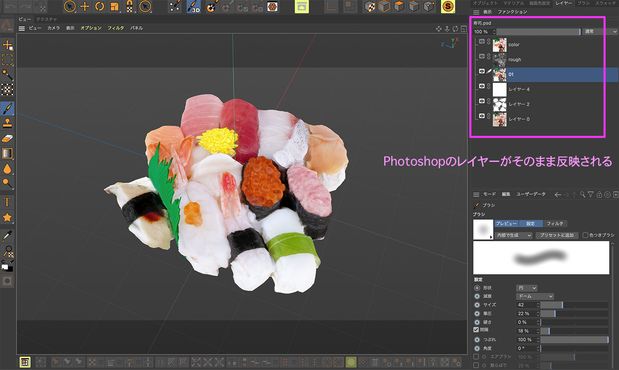Select the rough layer thumbnail
Image resolution: width=619 pixels, height=370 pixels.
(499, 60)
